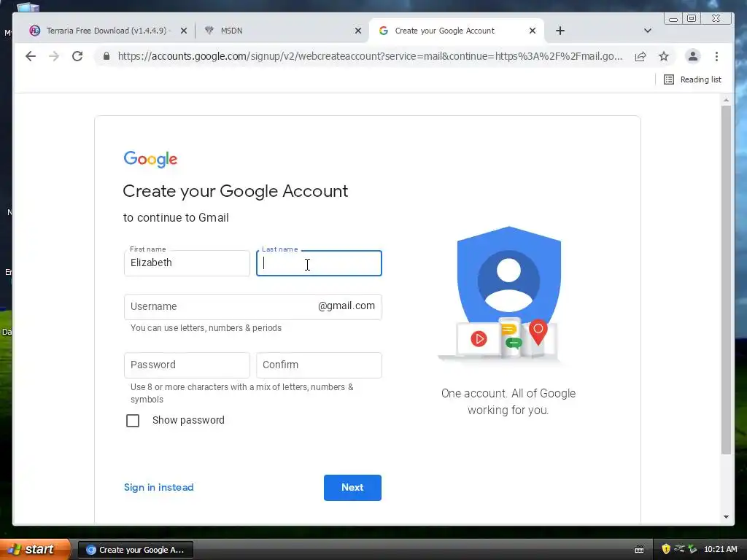
Task: Click the page vertical scrollbar thumb
Action: click(x=726, y=280)
